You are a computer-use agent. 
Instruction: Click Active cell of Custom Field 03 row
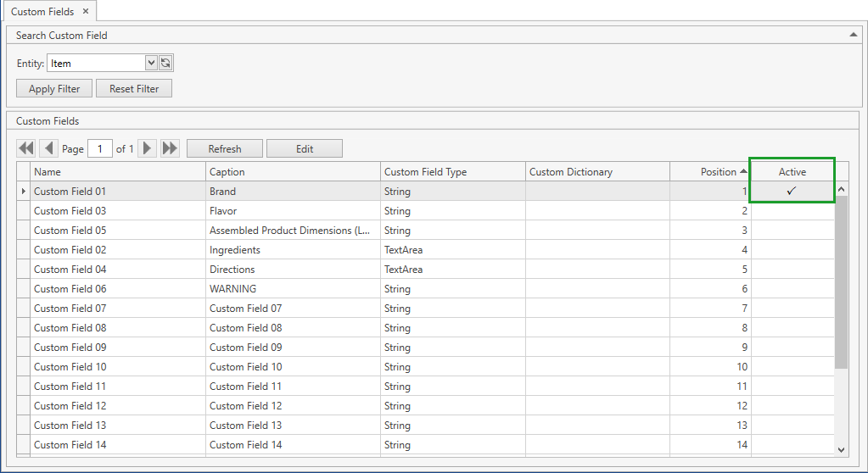[x=792, y=211]
